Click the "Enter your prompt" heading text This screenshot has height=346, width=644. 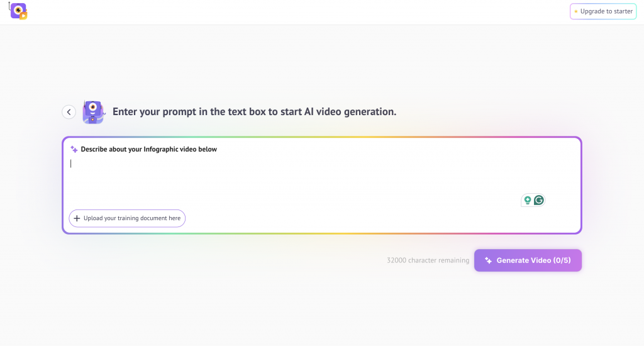254,112
